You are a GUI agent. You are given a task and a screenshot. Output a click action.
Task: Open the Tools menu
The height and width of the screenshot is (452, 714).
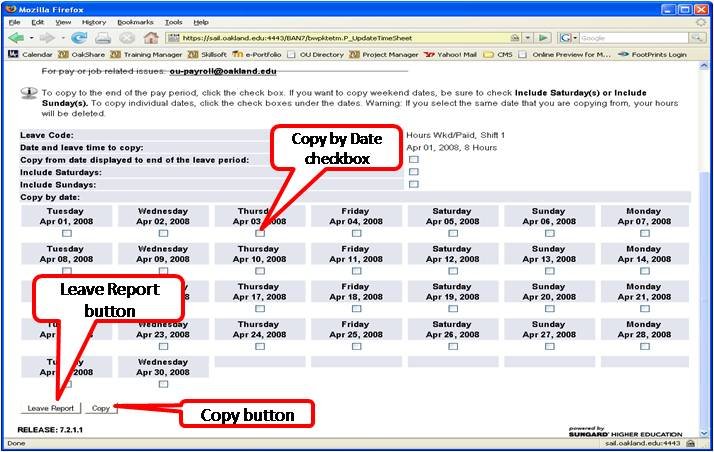(173, 21)
